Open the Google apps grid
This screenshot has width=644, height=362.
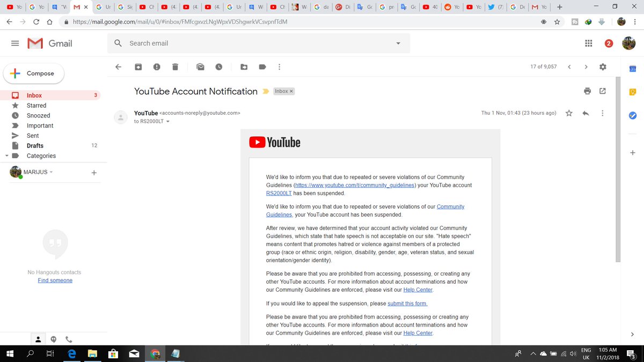point(588,43)
